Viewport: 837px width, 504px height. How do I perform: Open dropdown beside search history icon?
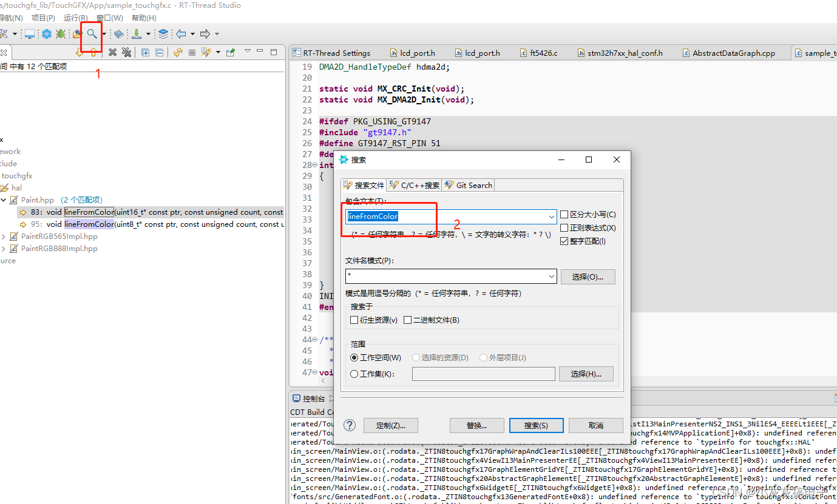[x=218, y=53]
